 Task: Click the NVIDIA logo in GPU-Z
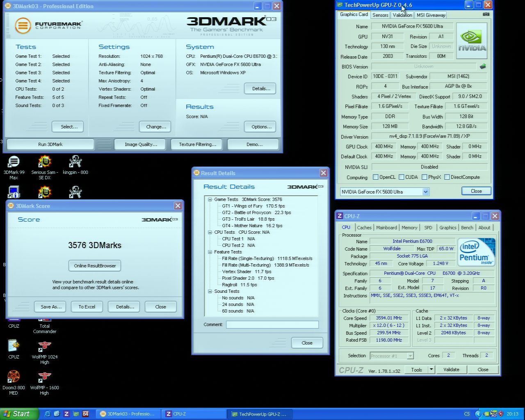click(472, 41)
